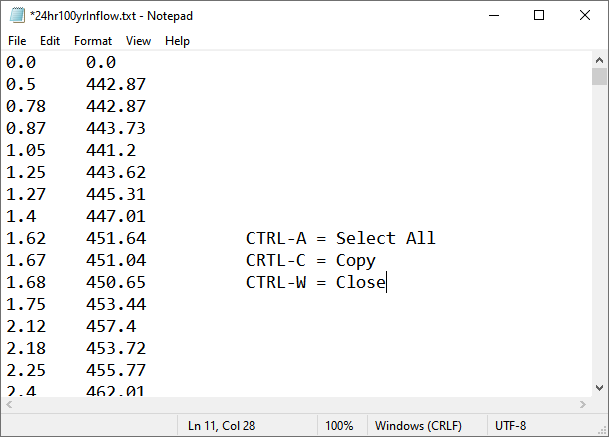Open the Edit menu
609x437 pixels.
50,41
